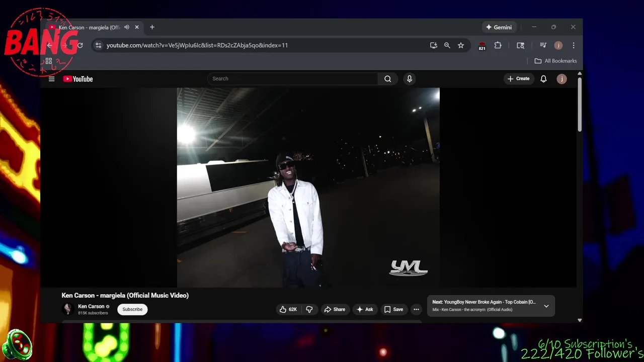Click the Share button
The height and width of the screenshot is (362, 644).
(335, 309)
